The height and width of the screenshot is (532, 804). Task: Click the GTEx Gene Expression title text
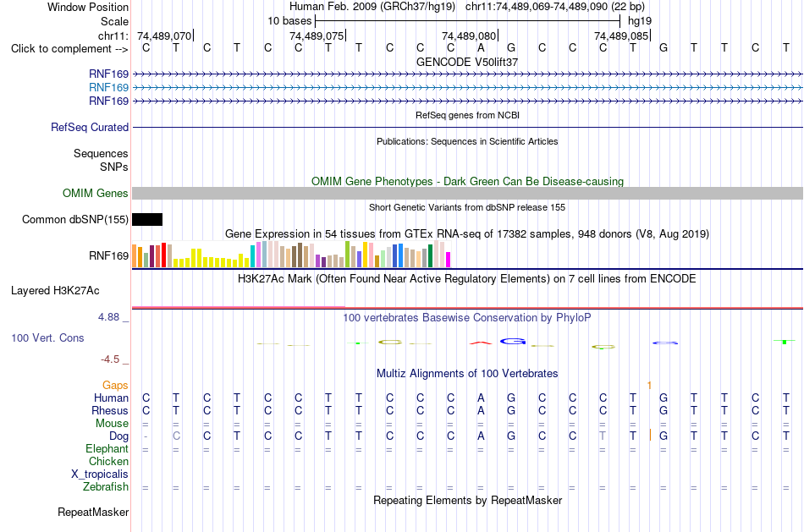[467, 234]
